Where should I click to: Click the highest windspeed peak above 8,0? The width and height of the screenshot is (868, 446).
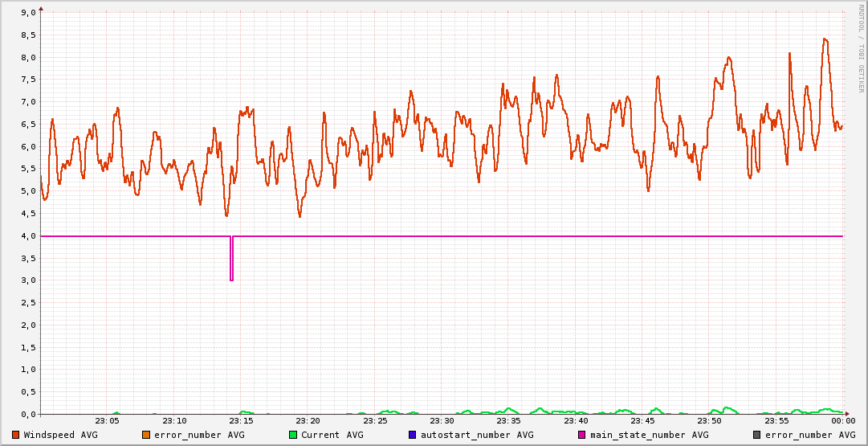[825, 39]
